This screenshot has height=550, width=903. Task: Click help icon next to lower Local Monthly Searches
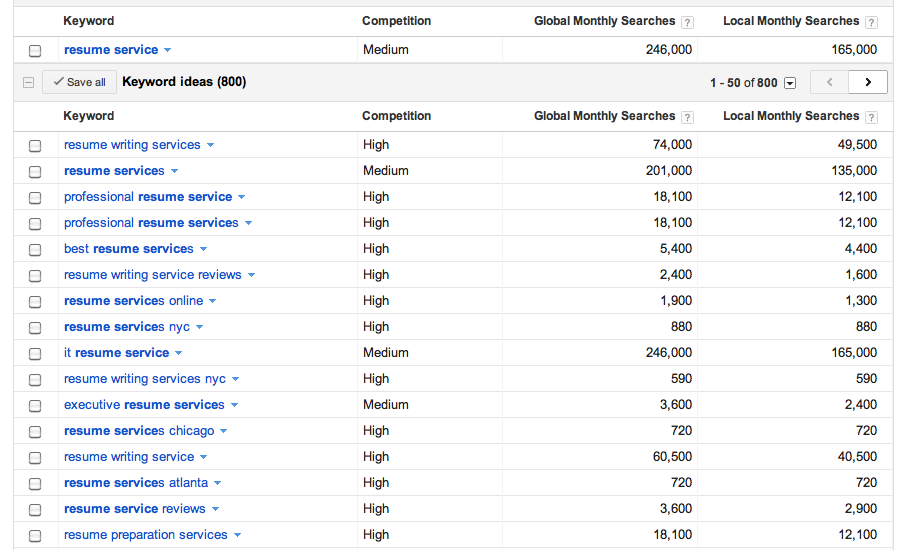pyautogui.click(x=871, y=117)
